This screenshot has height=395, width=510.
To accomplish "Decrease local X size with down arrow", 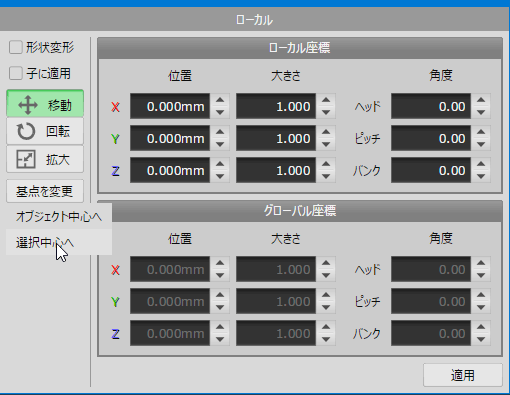I will [x=326, y=112].
